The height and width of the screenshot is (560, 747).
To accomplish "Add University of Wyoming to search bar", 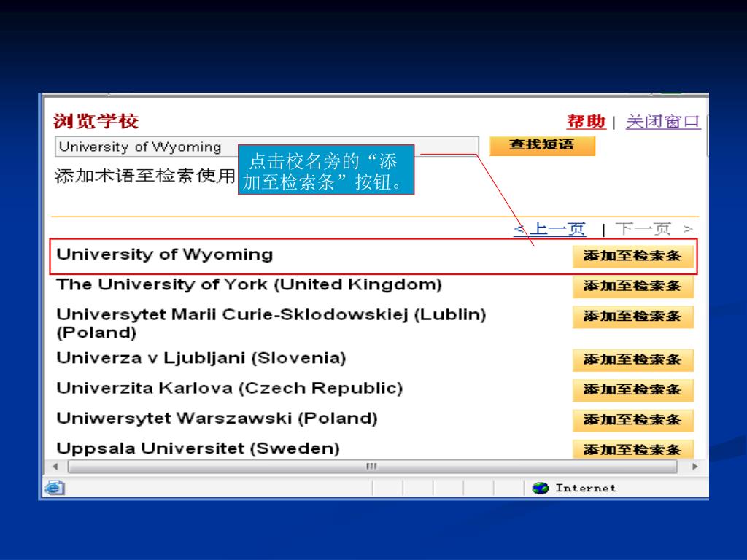I will (x=632, y=256).
